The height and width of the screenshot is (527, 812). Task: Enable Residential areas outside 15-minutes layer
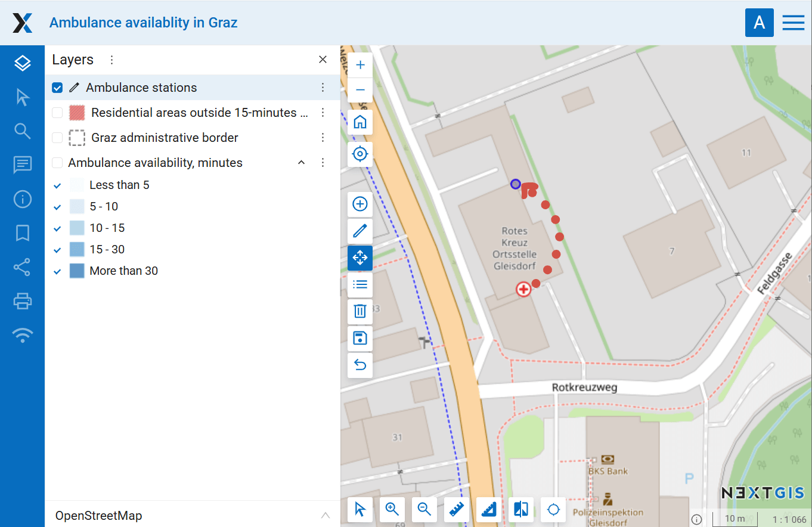[x=57, y=113]
